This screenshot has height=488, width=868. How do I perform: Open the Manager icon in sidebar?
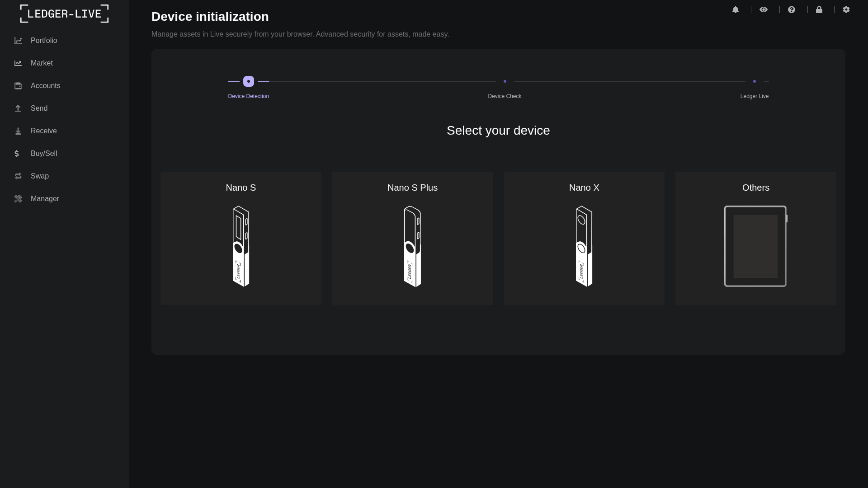tap(18, 199)
